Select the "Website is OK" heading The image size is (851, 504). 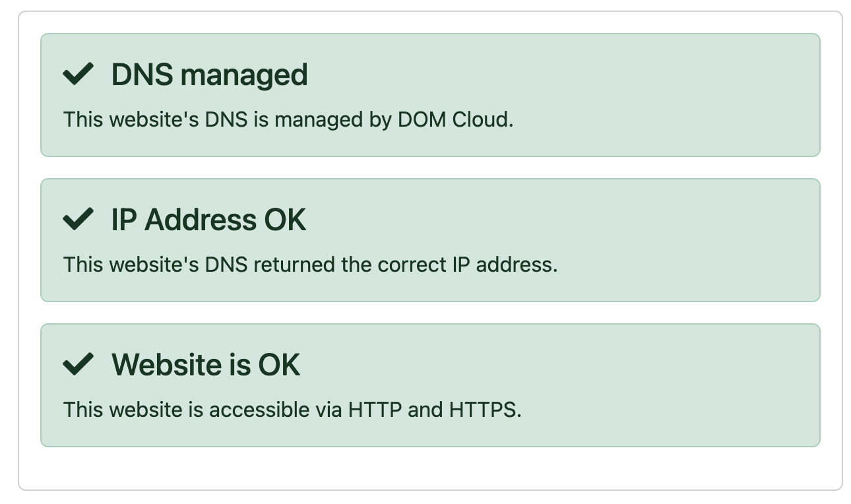click(206, 365)
